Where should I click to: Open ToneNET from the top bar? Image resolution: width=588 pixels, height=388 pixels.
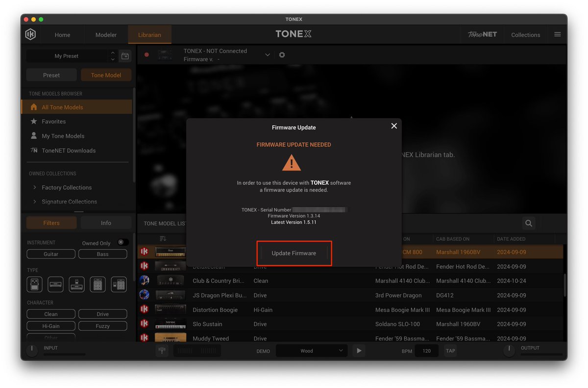[482, 34]
